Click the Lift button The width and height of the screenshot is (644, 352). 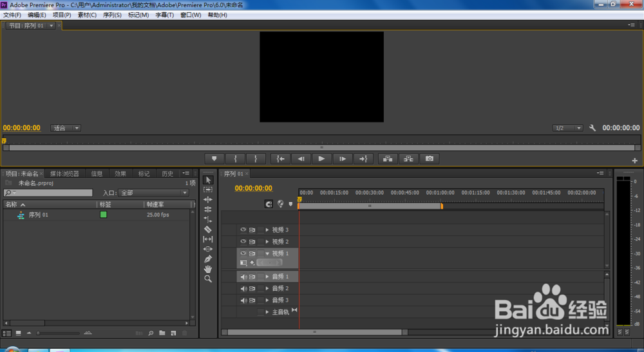pyautogui.click(x=388, y=159)
